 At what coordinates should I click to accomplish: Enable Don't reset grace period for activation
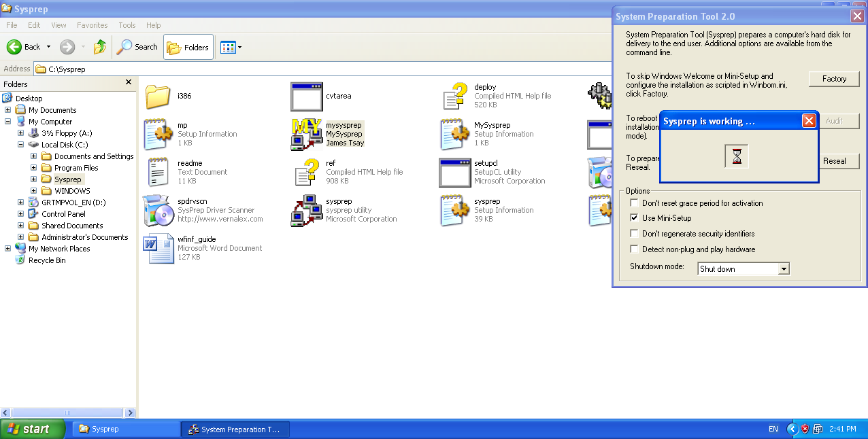(x=635, y=203)
